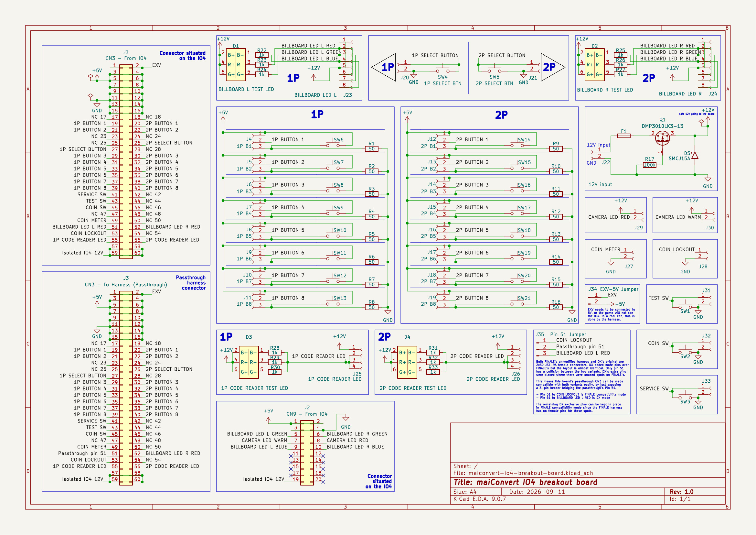Click the D2 RGB LED block
This screenshot has width=756, height=535.
click(x=594, y=65)
